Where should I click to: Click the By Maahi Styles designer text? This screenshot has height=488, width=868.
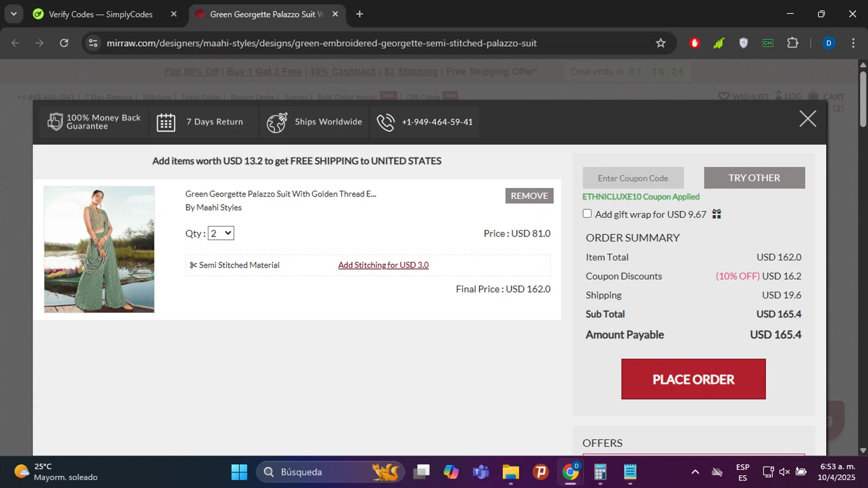pos(213,208)
